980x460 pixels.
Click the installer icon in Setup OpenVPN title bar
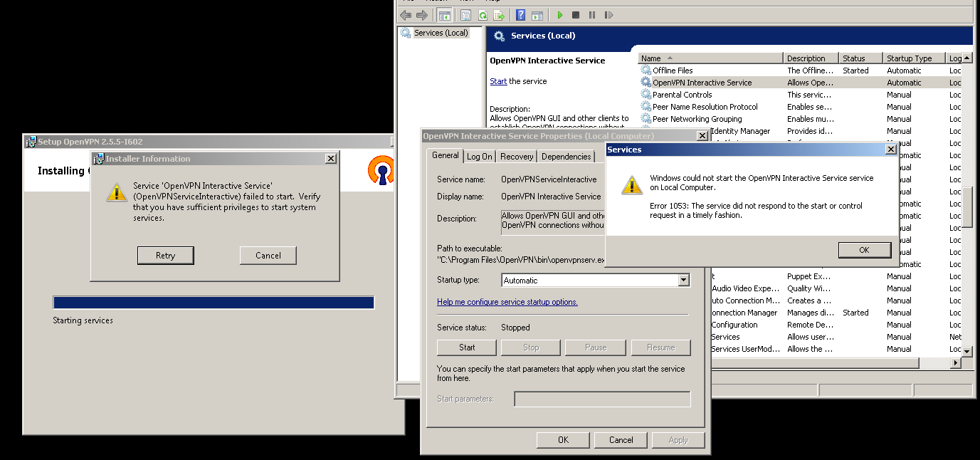31,141
